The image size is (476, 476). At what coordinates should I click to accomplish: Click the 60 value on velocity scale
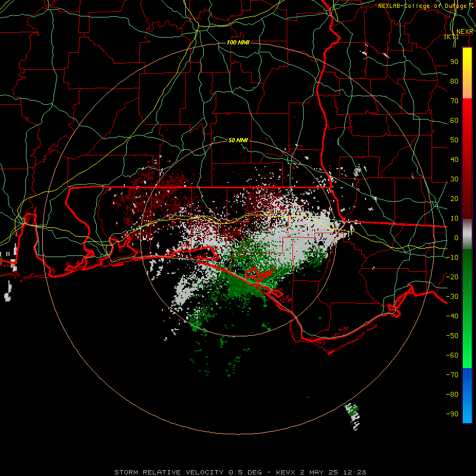(454, 121)
